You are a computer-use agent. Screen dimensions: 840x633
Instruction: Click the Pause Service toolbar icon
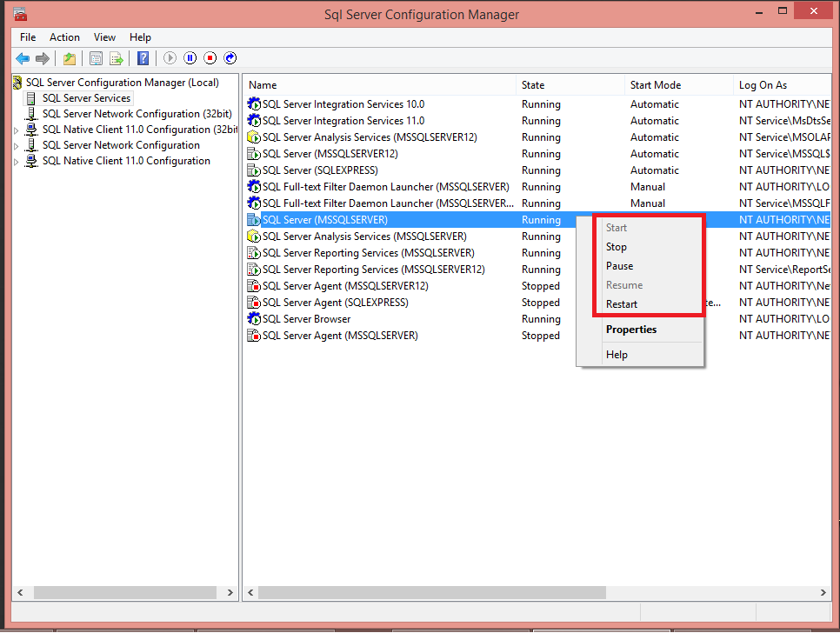pyautogui.click(x=190, y=58)
